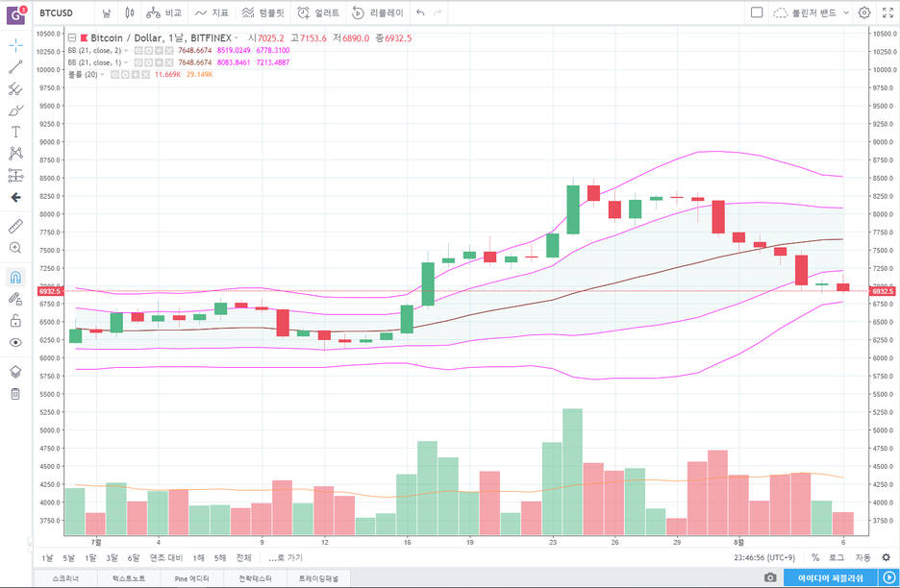Enter fullscreen mode

(x=887, y=12)
